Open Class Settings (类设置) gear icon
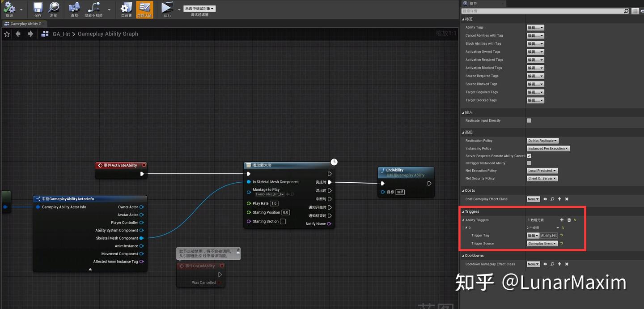Screen dimensions: 644x309 pyautogui.click(x=127, y=9)
